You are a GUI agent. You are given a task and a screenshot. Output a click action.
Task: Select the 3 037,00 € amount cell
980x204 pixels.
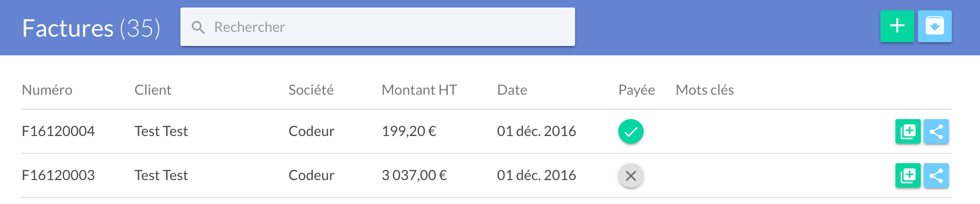[414, 175]
